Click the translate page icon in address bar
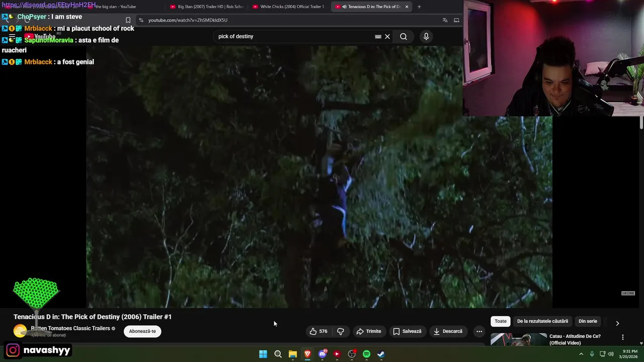644x362 pixels. (x=445, y=20)
